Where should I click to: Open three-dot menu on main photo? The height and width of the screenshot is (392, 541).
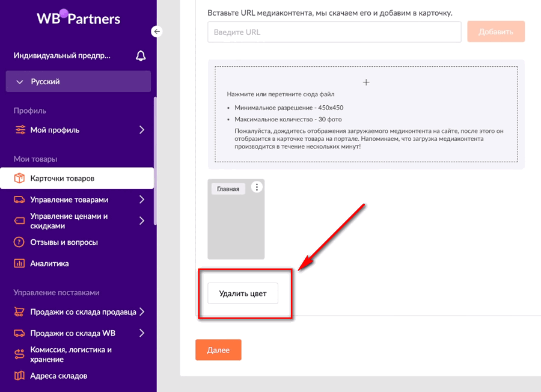pos(256,187)
